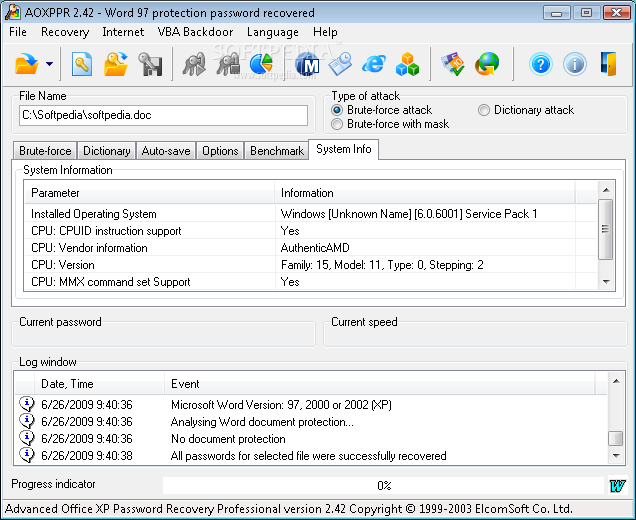Click the document with key icon
The image size is (636, 520).
point(82,64)
